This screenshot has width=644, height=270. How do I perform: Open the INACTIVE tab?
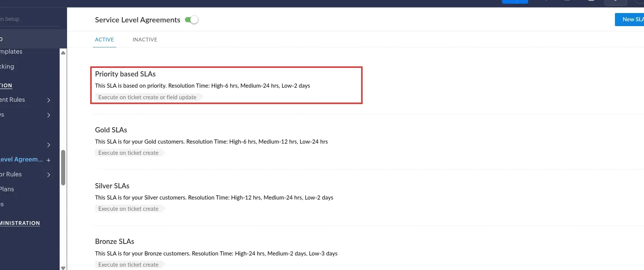coord(145,40)
